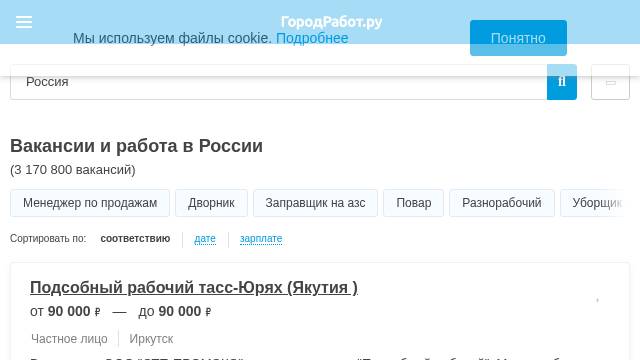Focus the Россия search field
The height and width of the screenshot is (360, 640).
point(278,82)
